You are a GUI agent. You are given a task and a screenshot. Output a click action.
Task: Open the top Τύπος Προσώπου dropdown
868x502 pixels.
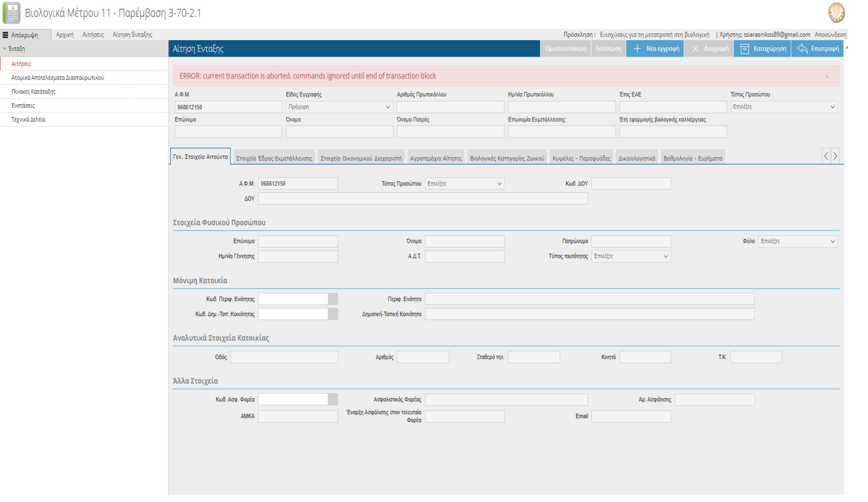pyautogui.click(x=784, y=107)
